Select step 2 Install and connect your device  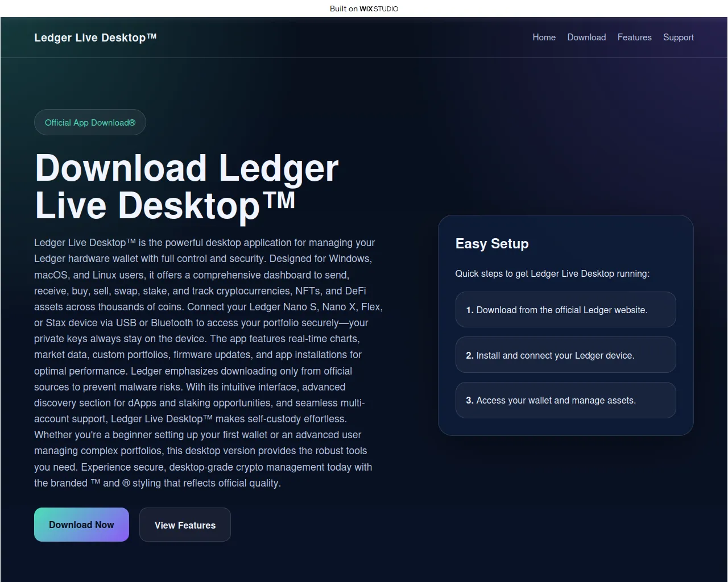click(565, 355)
